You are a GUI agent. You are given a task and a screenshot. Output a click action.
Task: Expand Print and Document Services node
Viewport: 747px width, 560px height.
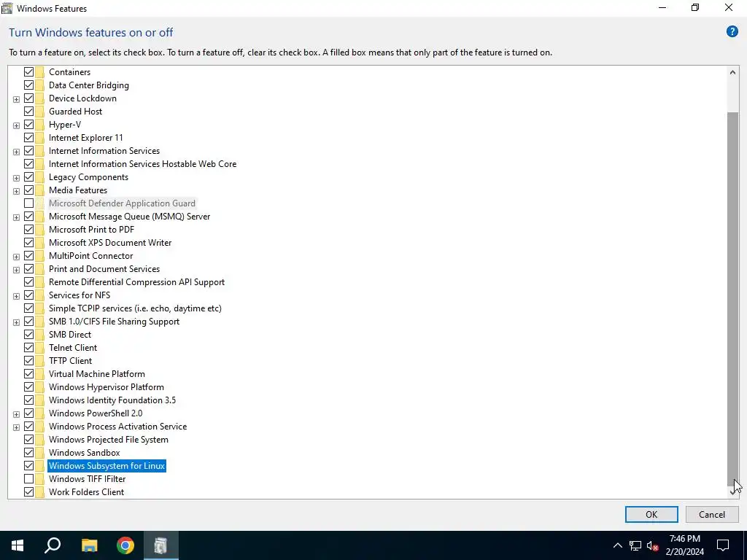16,270
